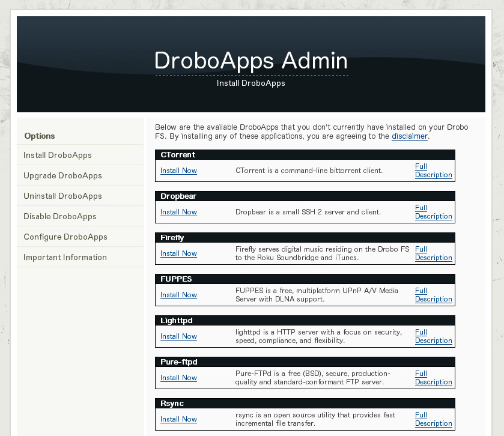Show Full Description of FUPPES
This screenshot has width=504, height=436.
click(x=433, y=295)
